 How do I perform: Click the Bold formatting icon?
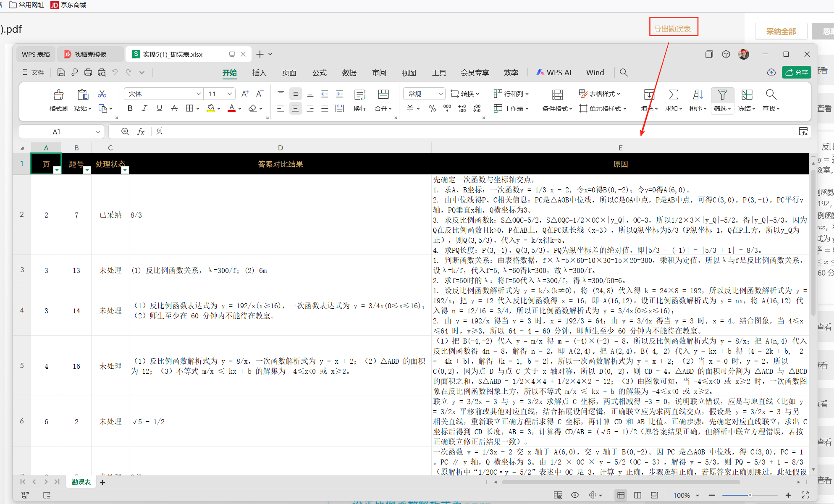[130, 108]
